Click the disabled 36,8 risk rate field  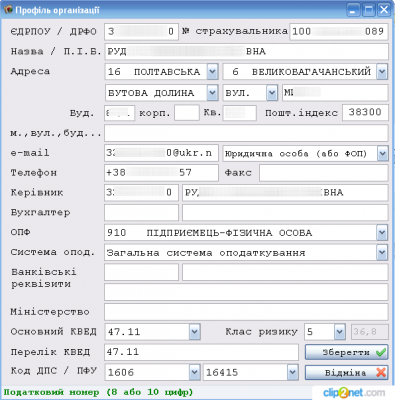tap(370, 332)
